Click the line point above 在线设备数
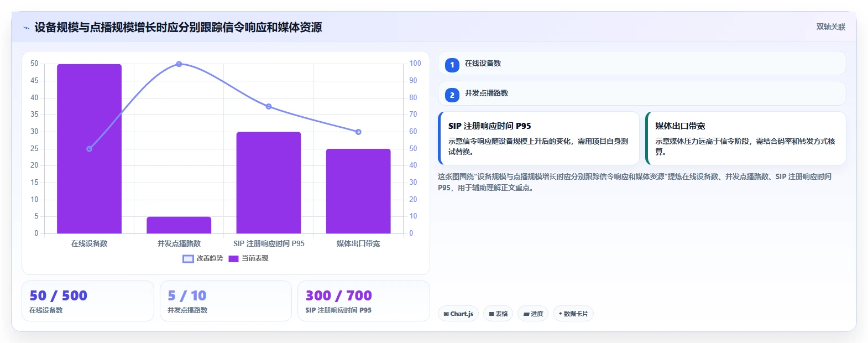This screenshot has width=868, height=343. pos(89,149)
